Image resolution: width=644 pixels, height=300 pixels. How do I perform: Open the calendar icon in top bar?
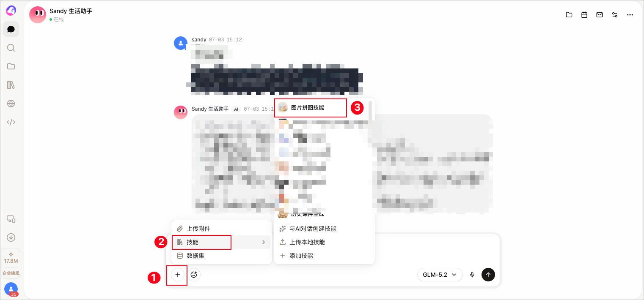pos(584,15)
